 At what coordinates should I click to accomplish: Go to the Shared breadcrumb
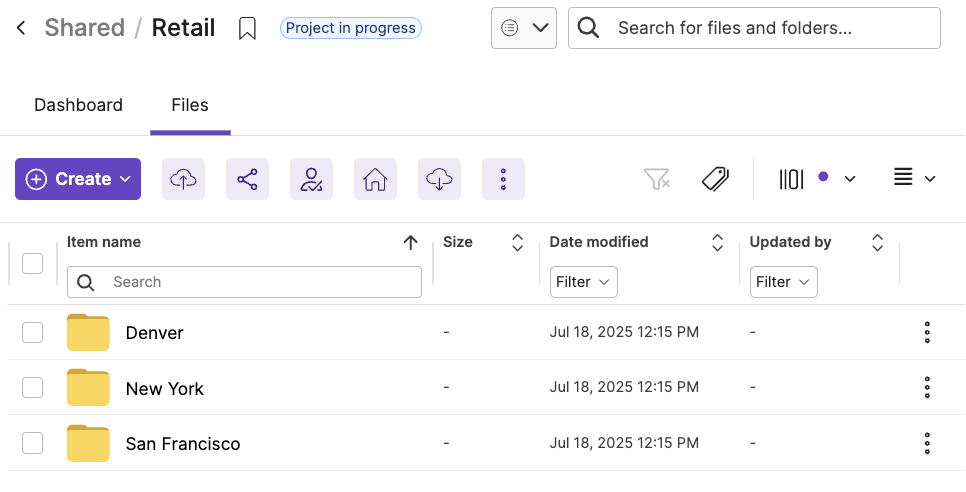point(84,28)
